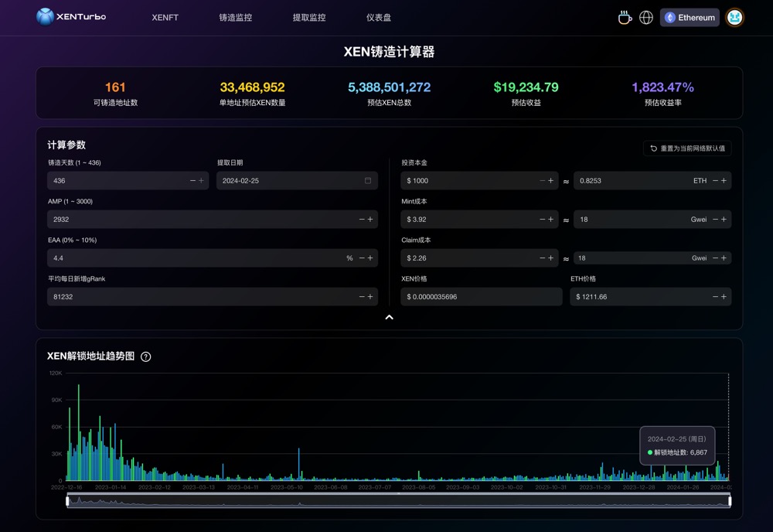Viewport: 773px width, 532px height.
Task: Open the globe language selector
Action: point(645,17)
